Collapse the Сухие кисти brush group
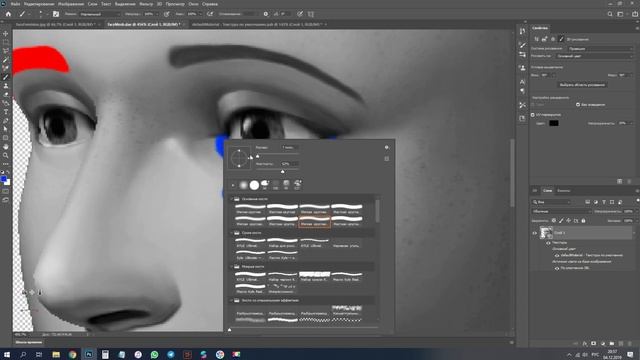The height and width of the screenshot is (360, 640). point(231,233)
